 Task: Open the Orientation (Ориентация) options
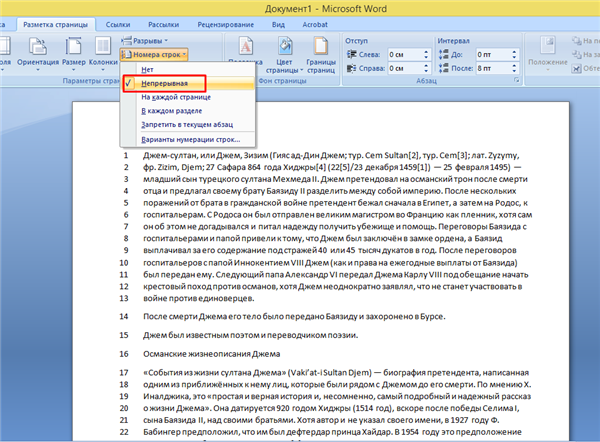click(x=38, y=53)
